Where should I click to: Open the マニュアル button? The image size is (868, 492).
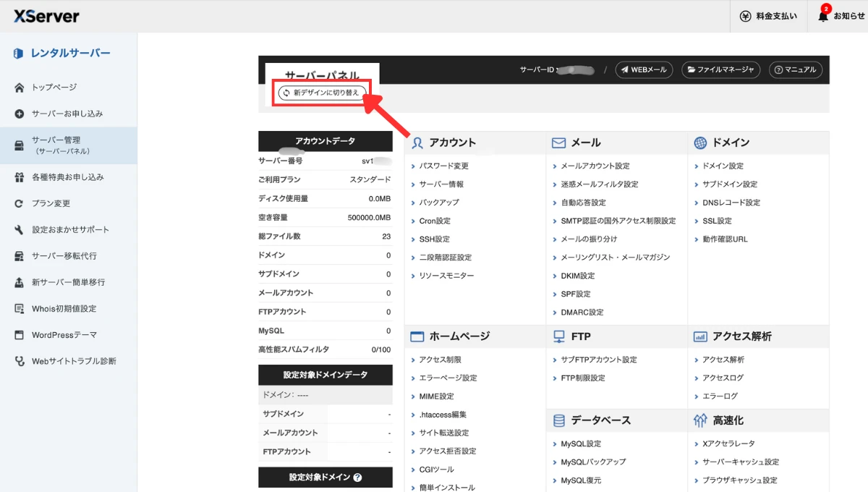(x=795, y=69)
